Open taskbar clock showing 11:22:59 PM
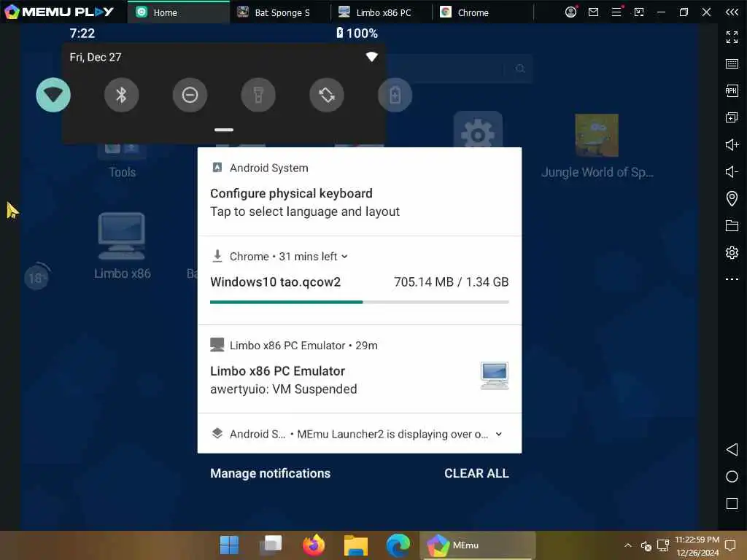 tap(697, 545)
